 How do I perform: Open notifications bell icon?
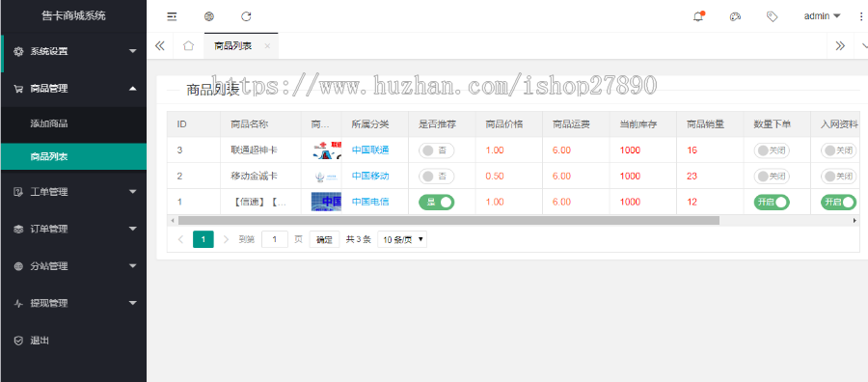click(x=698, y=16)
